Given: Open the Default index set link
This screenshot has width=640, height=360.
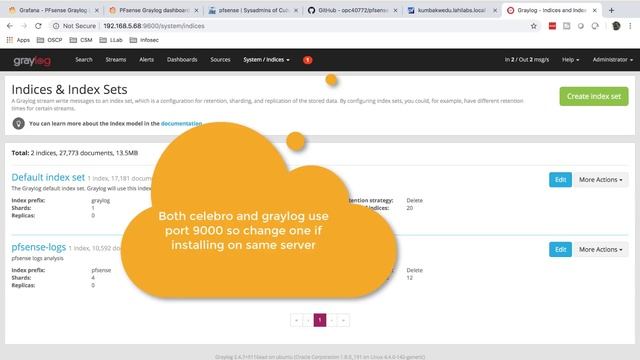Looking at the screenshot, I should (48, 178).
